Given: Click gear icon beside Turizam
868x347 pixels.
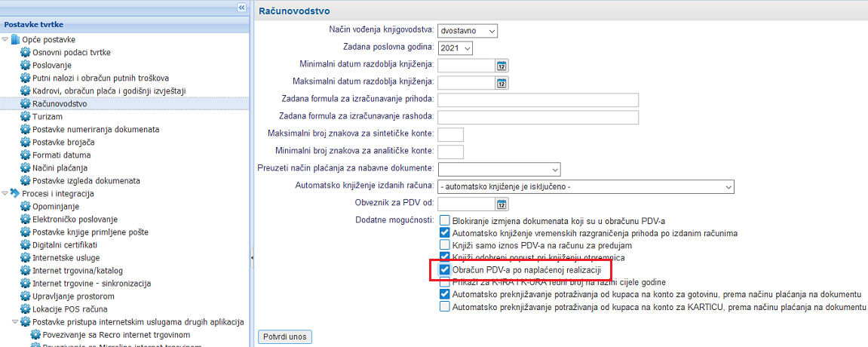Looking at the screenshot, I should (26, 117).
